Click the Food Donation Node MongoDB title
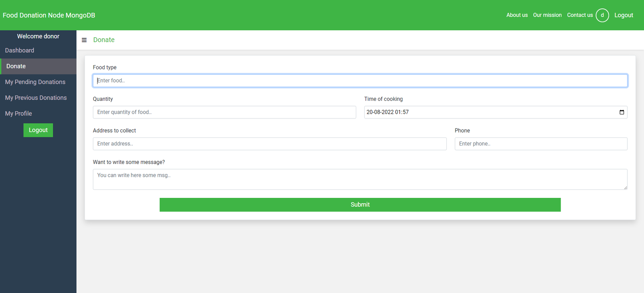This screenshot has width=644, height=293. coord(49,15)
